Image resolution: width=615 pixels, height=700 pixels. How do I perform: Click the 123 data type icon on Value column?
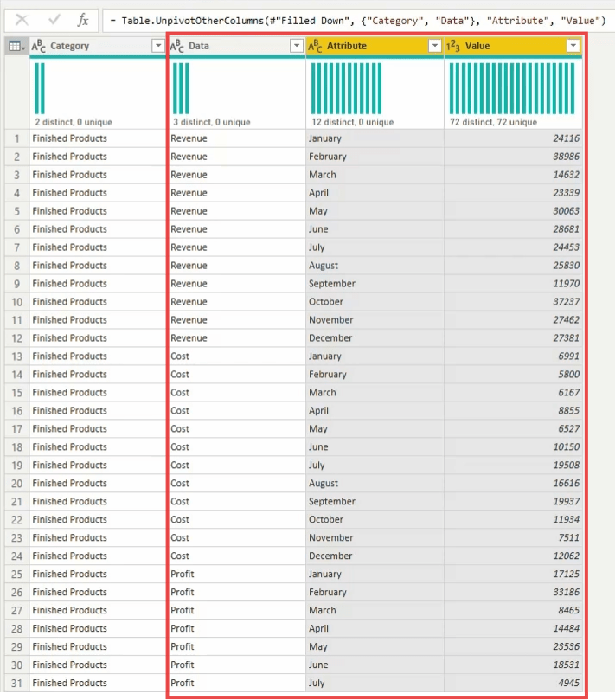tap(453, 46)
